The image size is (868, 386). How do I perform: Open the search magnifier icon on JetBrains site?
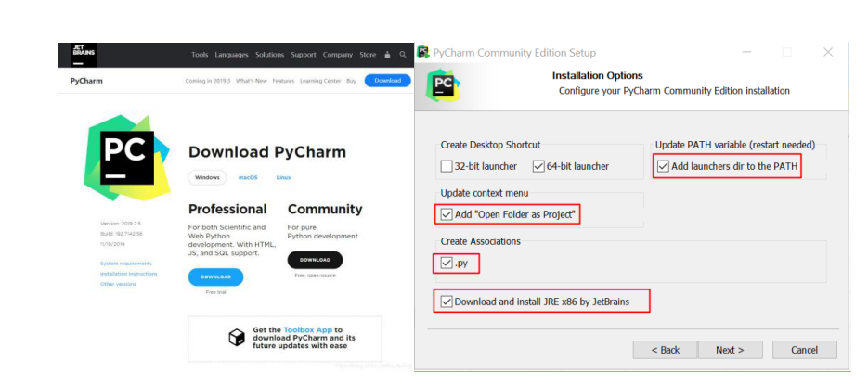403,55
